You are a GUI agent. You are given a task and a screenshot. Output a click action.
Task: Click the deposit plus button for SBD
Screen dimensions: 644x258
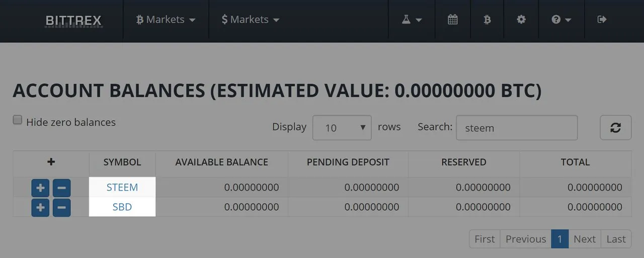[40, 207]
